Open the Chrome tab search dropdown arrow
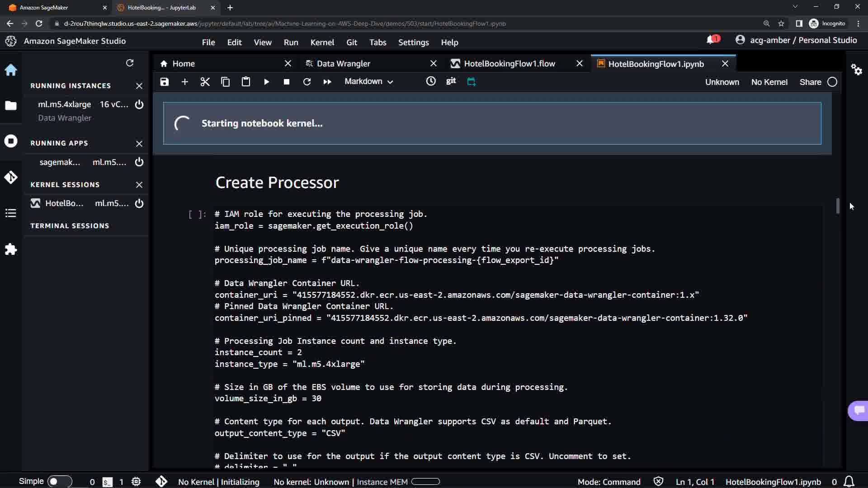 pyautogui.click(x=795, y=7)
